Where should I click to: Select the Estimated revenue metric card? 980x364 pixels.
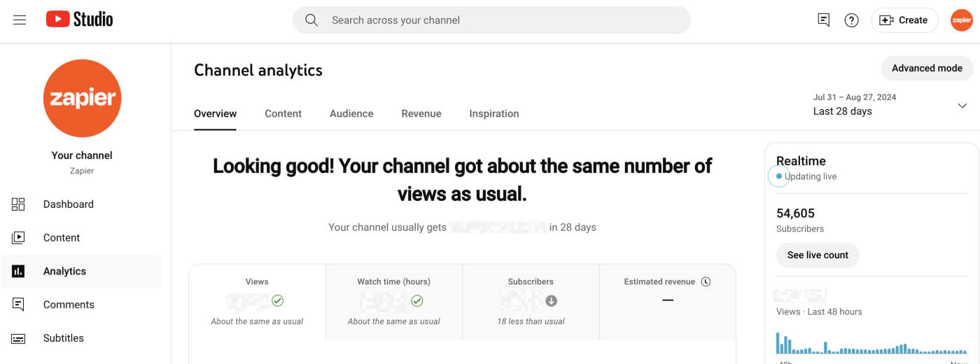(668, 302)
